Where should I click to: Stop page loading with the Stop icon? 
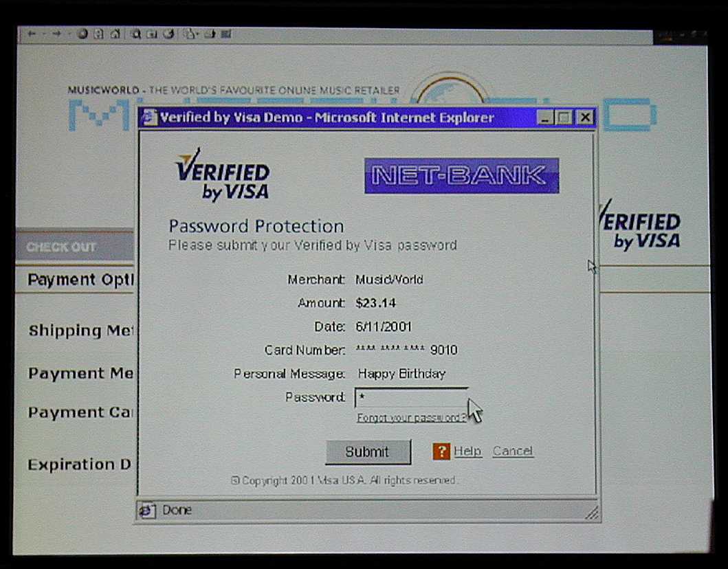tap(82, 34)
